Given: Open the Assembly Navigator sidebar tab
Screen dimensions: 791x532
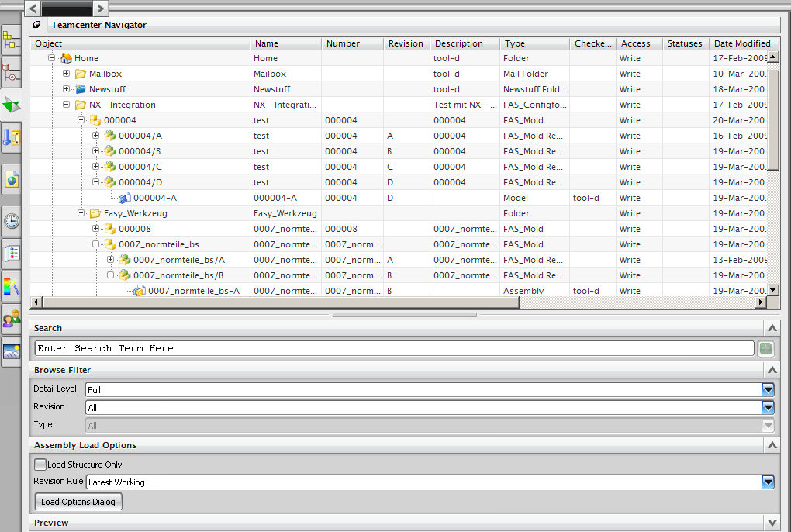Looking at the screenshot, I should point(11,40).
